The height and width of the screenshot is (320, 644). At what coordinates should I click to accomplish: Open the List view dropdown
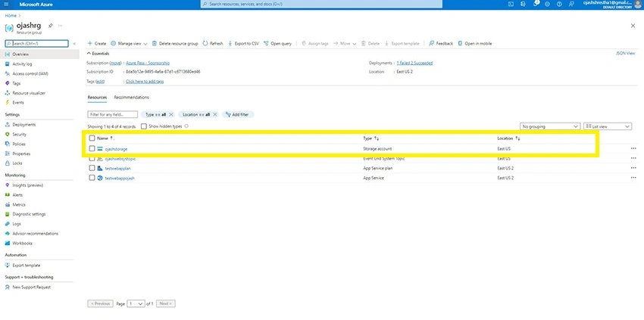point(608,127)
